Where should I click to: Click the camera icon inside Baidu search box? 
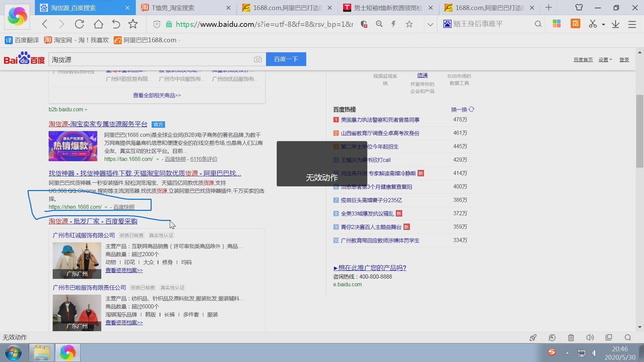point(258,59)
